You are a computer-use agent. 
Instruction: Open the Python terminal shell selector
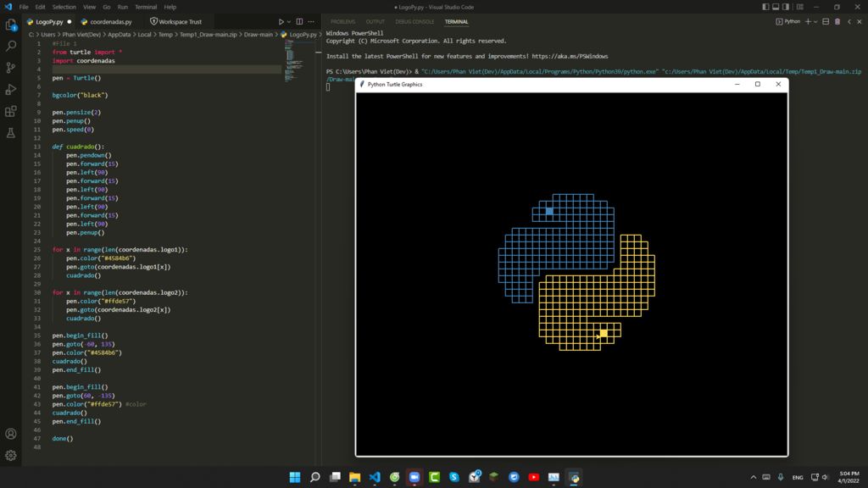pyautogui.click(x=788, y=21)
